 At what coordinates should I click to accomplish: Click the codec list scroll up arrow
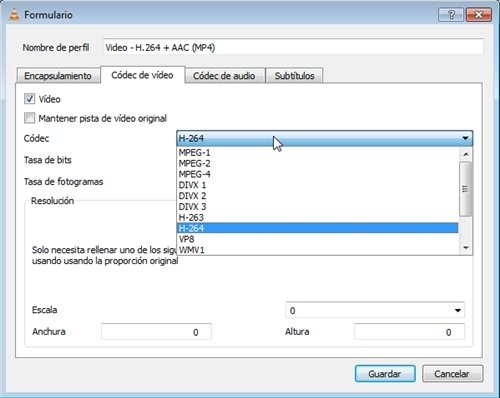coord(466,154)
